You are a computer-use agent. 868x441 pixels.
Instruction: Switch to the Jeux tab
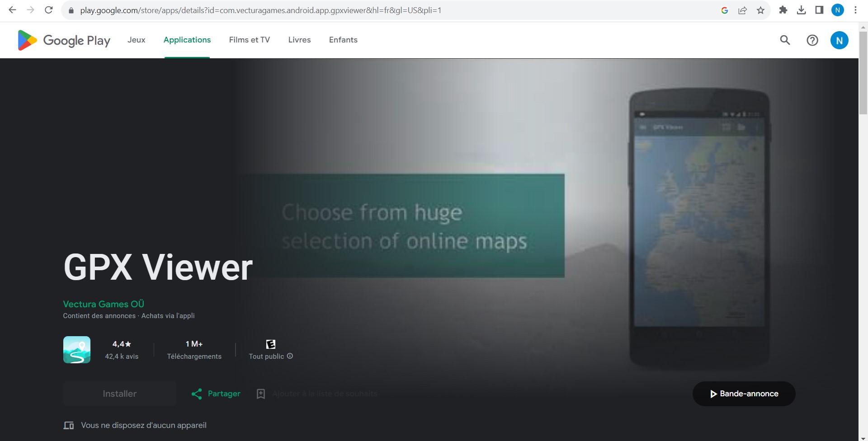(x=136, y=40)
